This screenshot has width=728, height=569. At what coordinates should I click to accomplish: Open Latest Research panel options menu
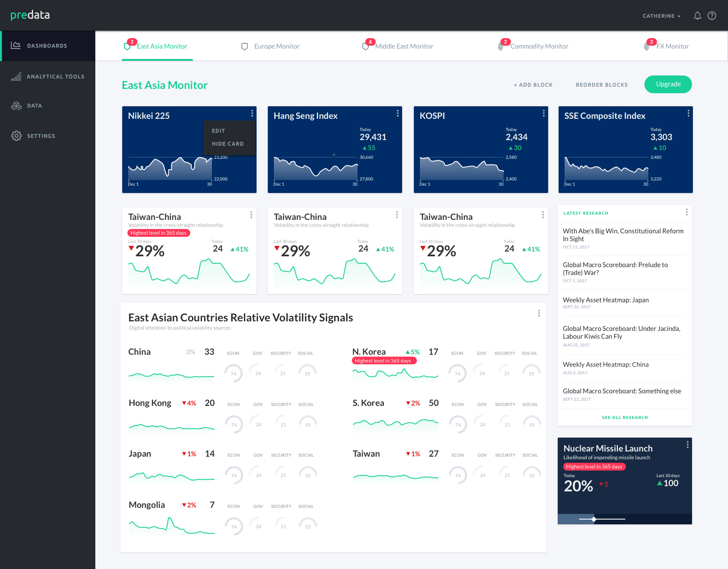point(686,212)
